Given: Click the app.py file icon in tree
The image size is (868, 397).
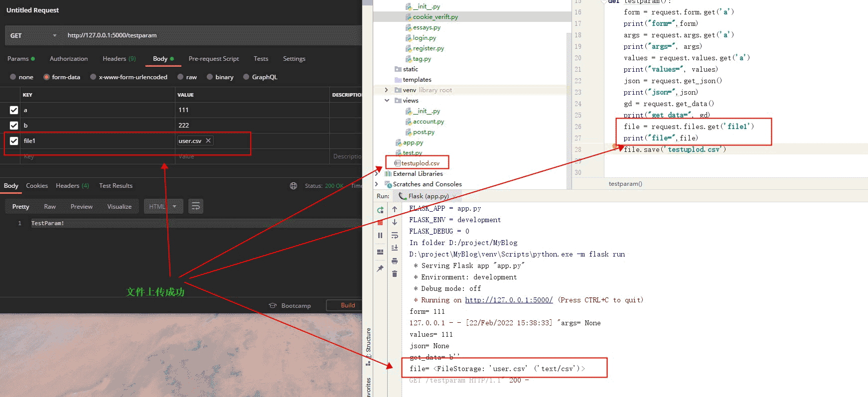Looking at the screenshot, I should tap(399, 142).
